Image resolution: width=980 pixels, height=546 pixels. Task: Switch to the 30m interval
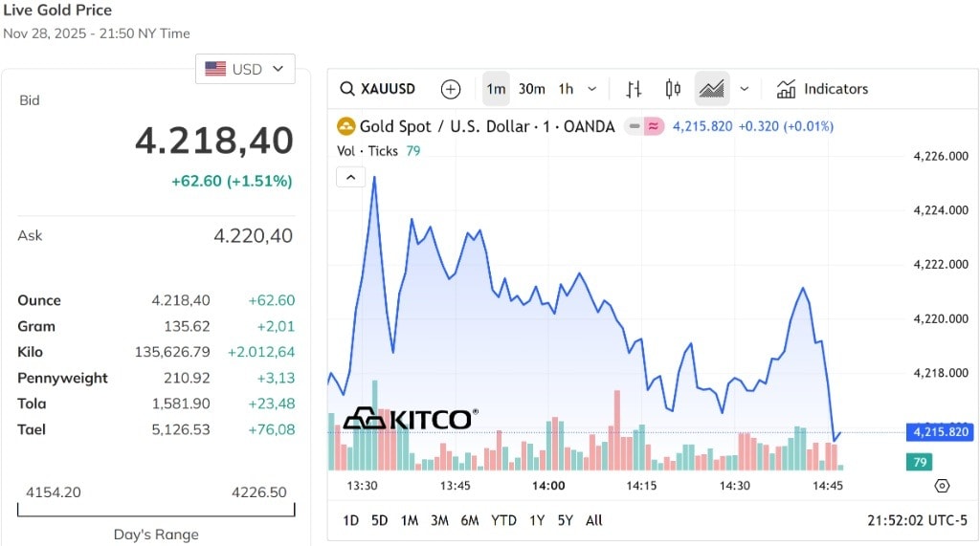pos(531,89)
